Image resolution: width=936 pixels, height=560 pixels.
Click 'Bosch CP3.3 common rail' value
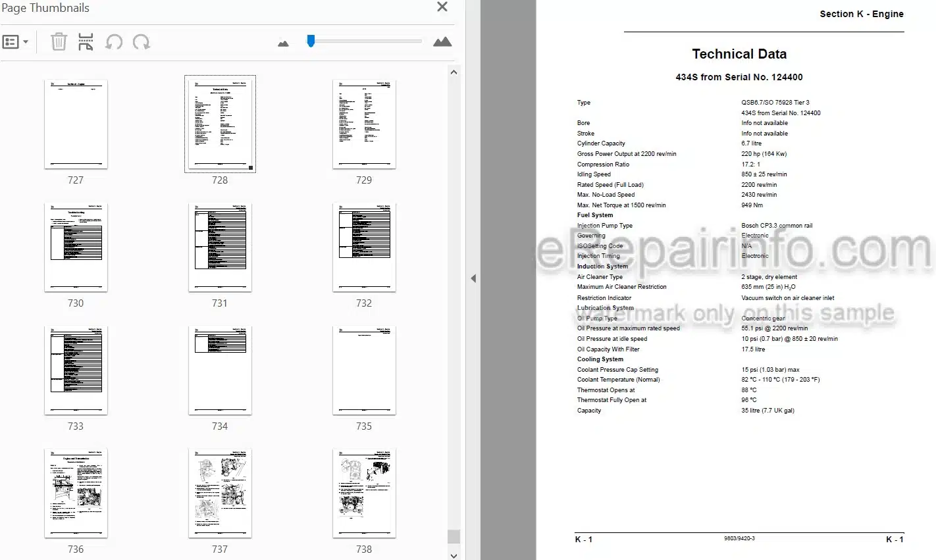pyautogui.click(x=777, y=226)
